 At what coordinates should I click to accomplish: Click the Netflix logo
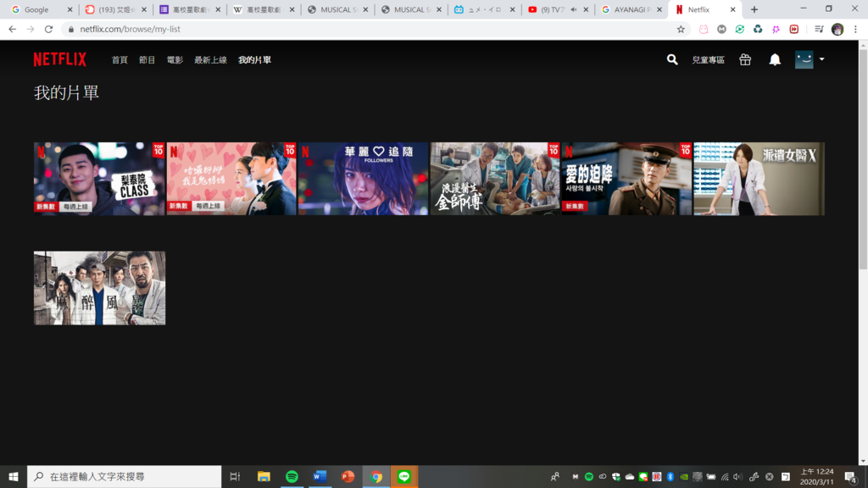click(60, 59)
